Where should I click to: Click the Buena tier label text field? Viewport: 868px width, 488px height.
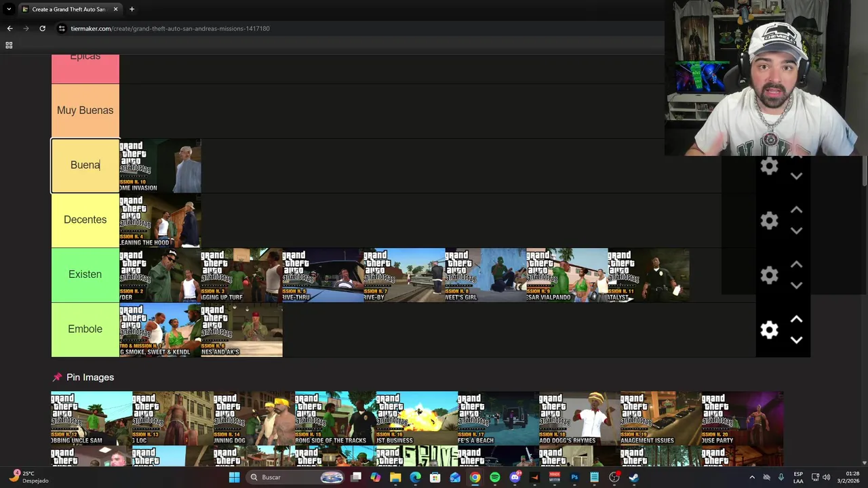point(85,165)
